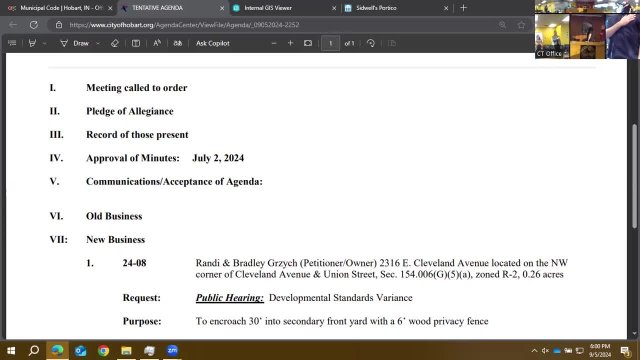The width and height of the screenshot is (640, 360).
Task: Click the zoom magnifier in address bar
Action: click(502, 25)
